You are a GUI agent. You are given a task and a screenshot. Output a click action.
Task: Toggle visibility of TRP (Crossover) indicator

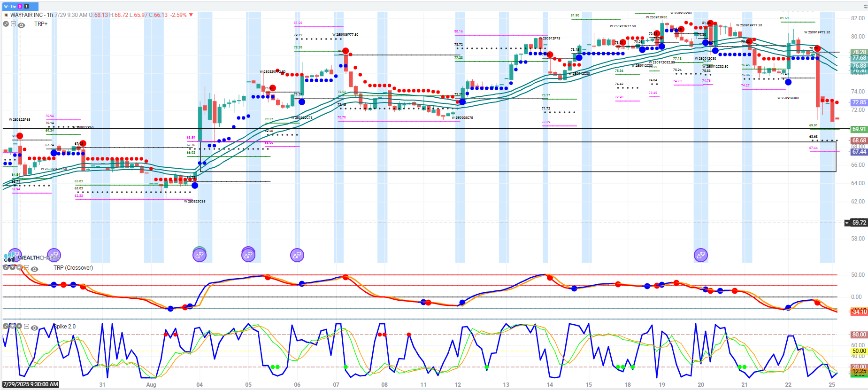point(34,269)
